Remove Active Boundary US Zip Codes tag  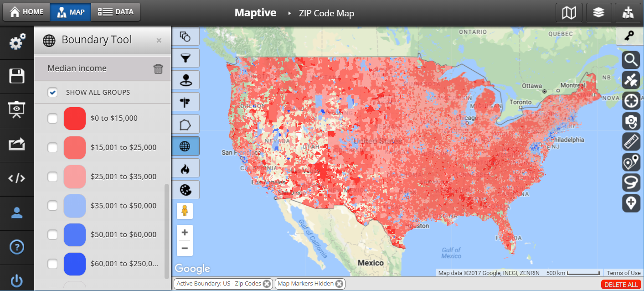(x=267, y=284)
